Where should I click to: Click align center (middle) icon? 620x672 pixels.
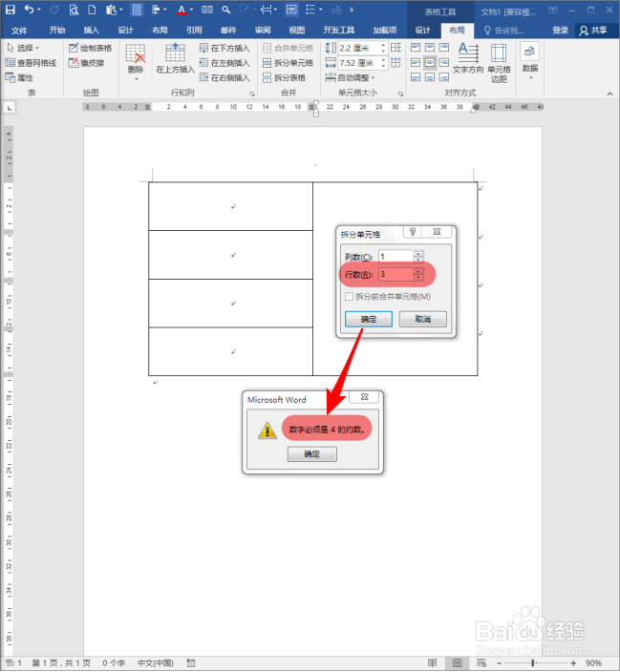point(430,63)
